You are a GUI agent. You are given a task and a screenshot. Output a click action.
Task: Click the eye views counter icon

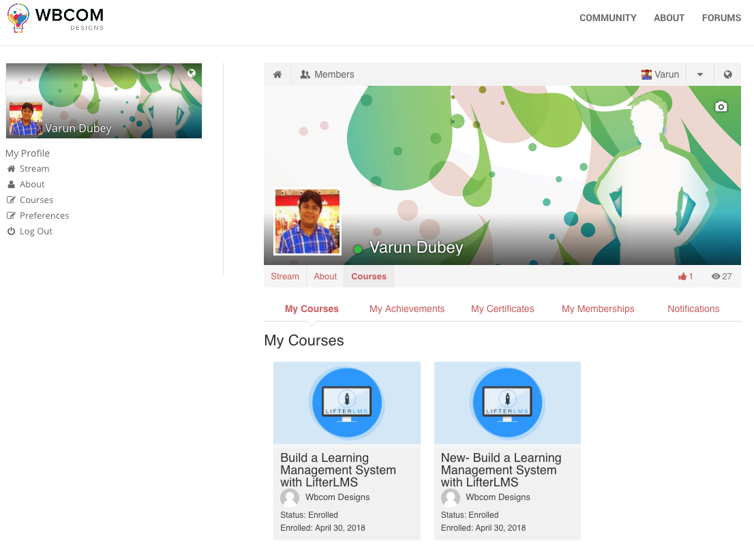tap(716, 277)
